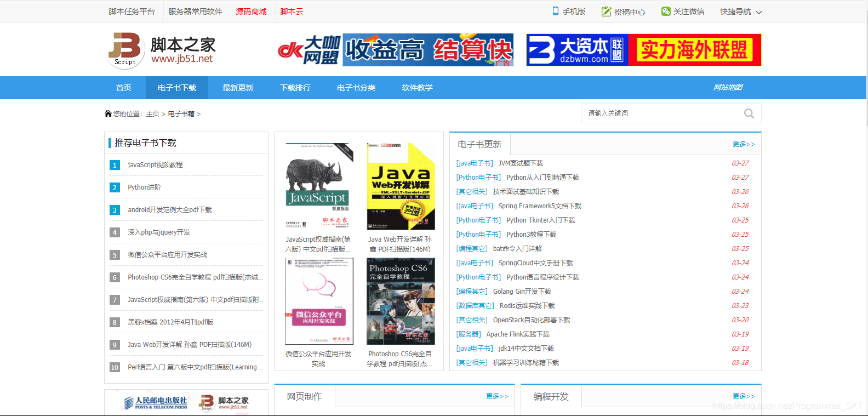The height and width of the screenshot is (416, 868).
Task: Open the 投稿中心 link text
Action: tap(630, 12)
